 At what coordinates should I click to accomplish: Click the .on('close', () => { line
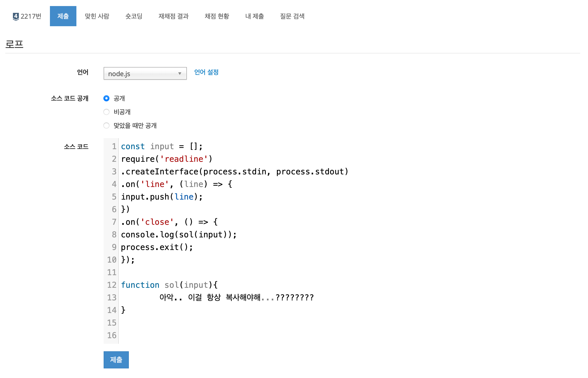[x=169, y=222]
